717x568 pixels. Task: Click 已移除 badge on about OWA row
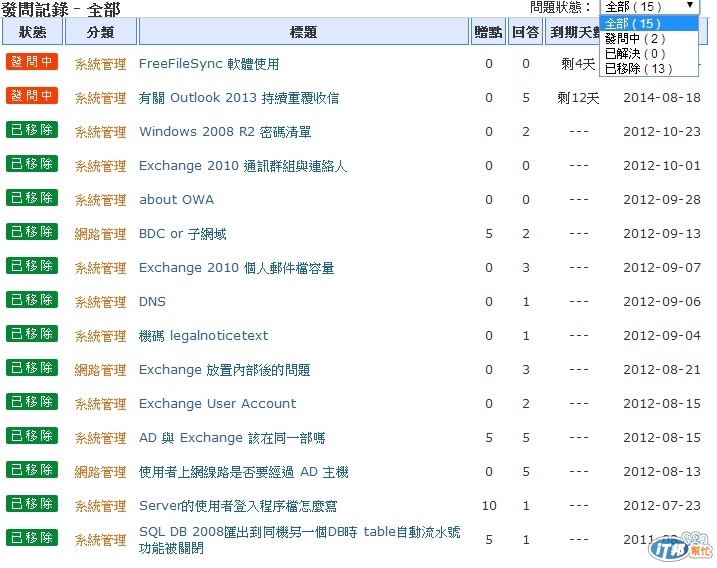point(32,198)
